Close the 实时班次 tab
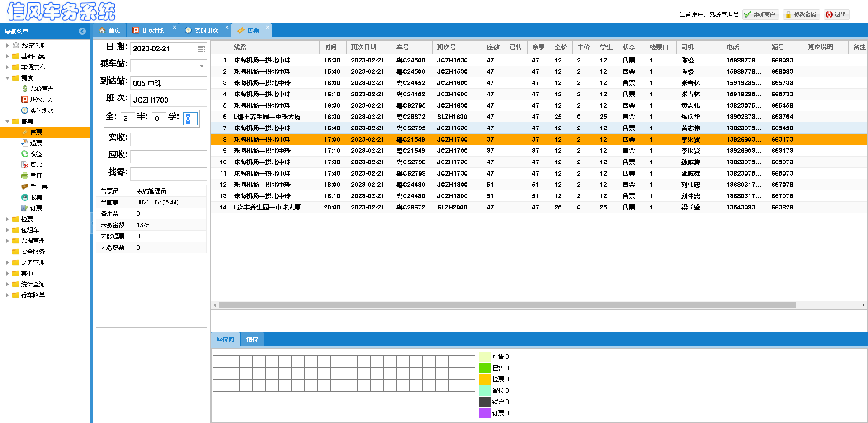 pos(227,27)
